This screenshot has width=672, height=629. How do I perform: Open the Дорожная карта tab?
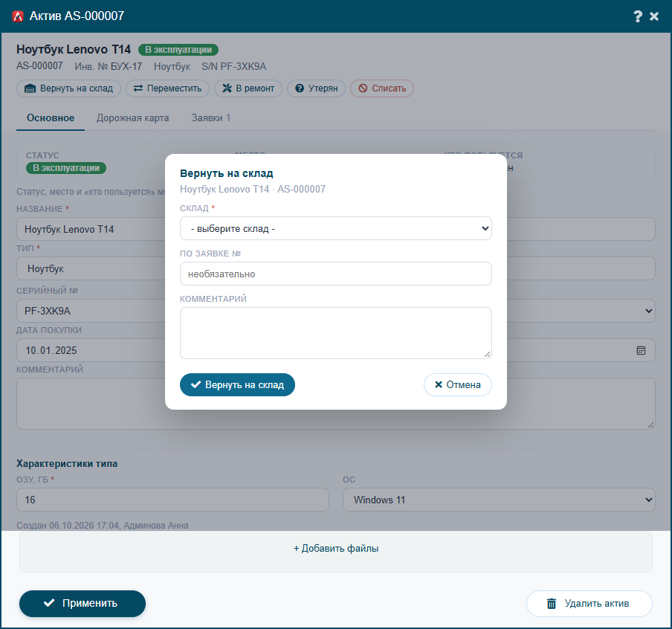[133, 118]
